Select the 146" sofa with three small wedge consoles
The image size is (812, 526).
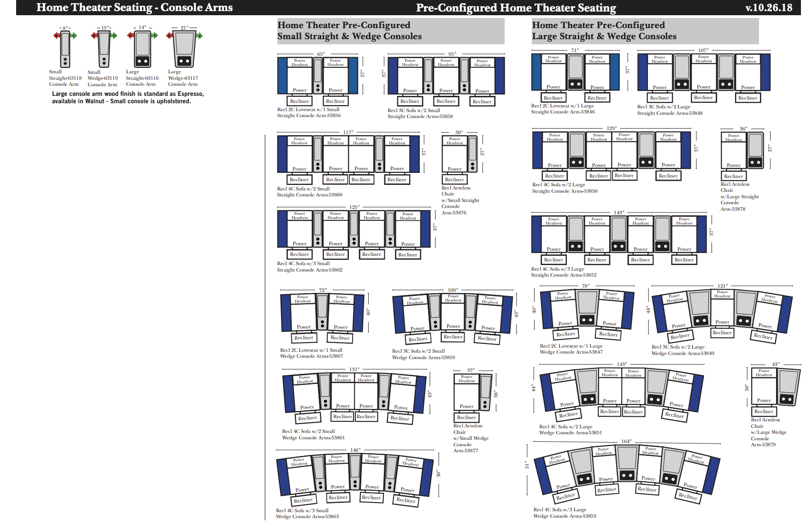[354, 479]
